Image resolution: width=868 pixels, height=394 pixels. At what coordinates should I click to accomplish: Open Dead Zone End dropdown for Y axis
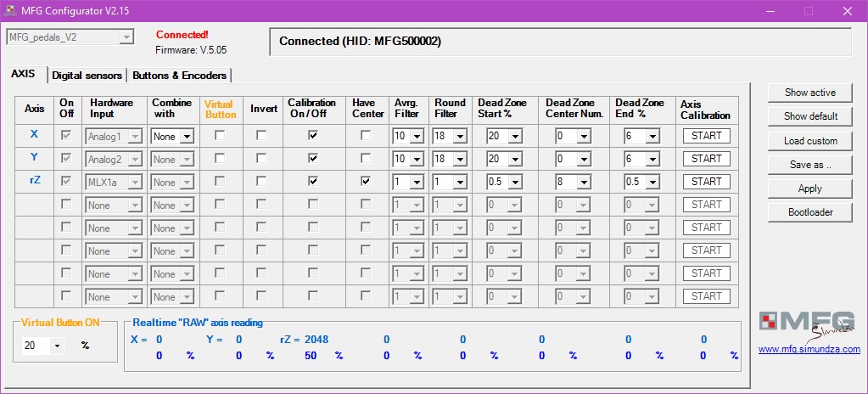[641, 159]
